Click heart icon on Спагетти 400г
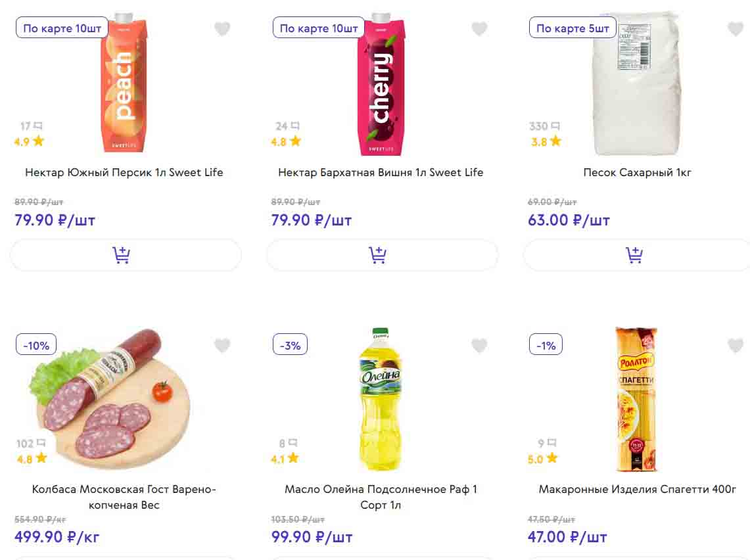The width and height of the screenshot is (750, 560). click(x=735, y=346)
